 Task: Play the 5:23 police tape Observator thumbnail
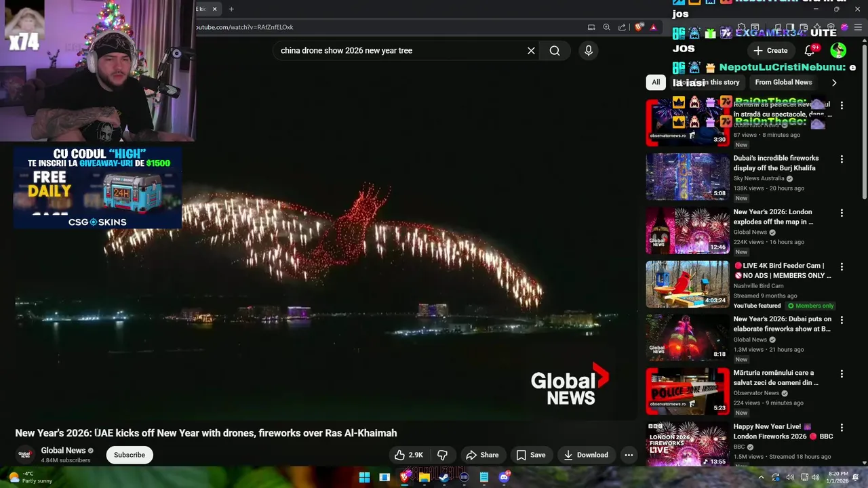(688, 391)
